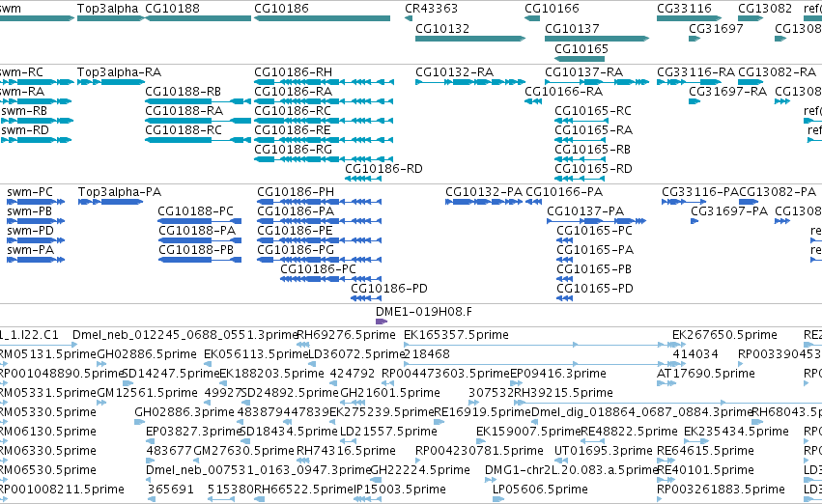Select protein CG10186-PC
822x504 pixels.
[330, 279]
